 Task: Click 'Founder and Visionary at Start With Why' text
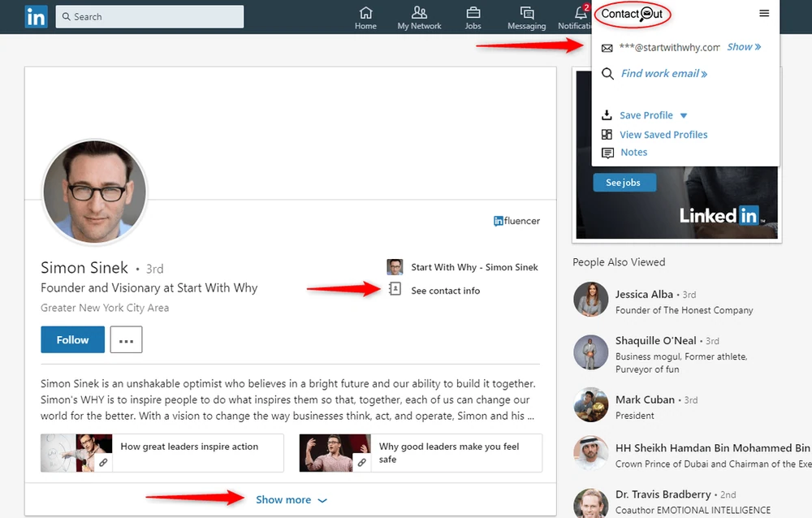pos(149,288)
